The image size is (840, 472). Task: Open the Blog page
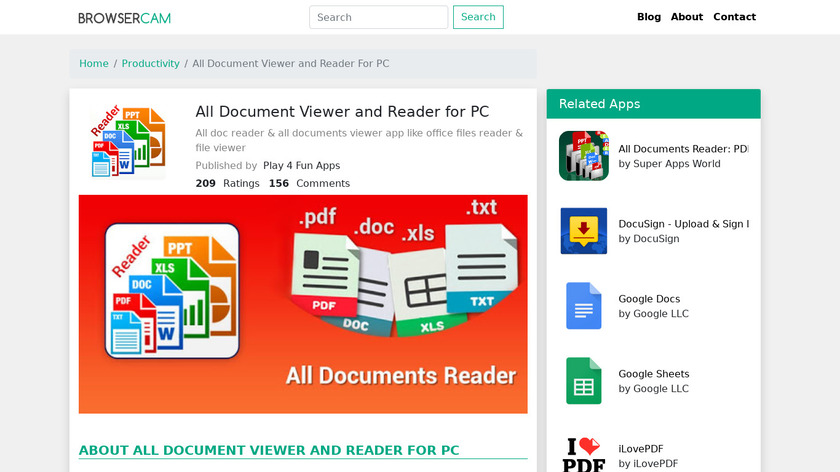649,17
